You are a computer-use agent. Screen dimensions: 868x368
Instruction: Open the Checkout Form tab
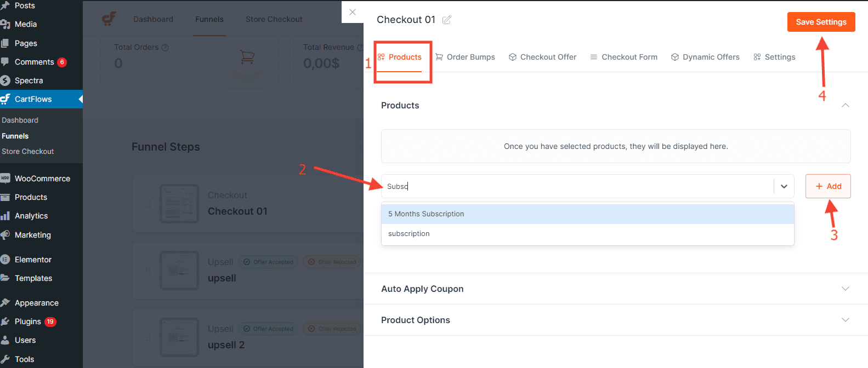(623, 57)
